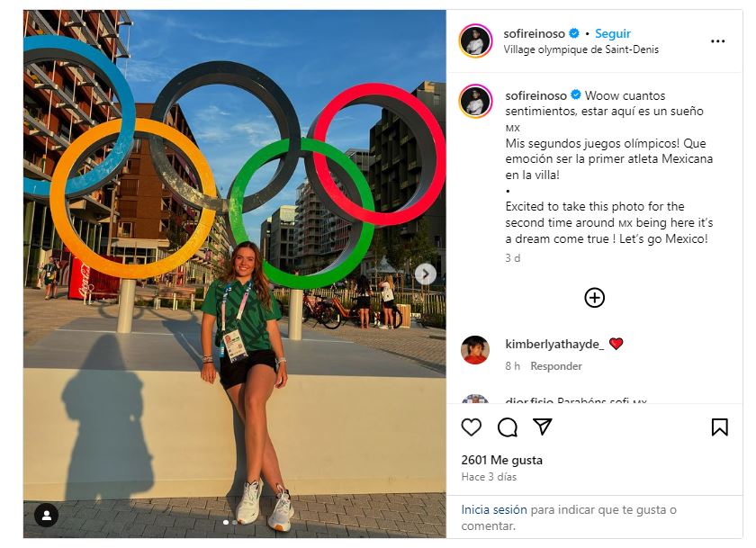The width and height of the screenshot is (756, 548).
Task: Click the sofireinoso username in header
Action: click(x=535, y=34)
